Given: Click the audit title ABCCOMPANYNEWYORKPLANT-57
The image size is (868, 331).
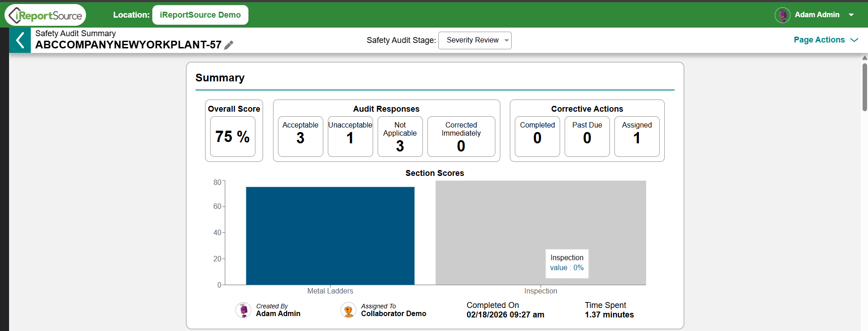Looking at the screenshot, I should 129,45.
